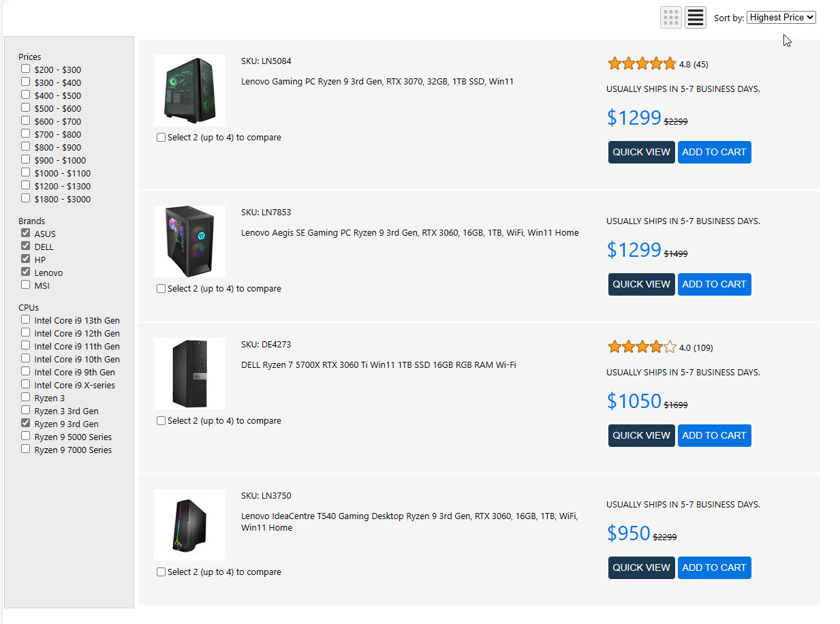Switch to list view layout
The height and width of the screenshot is (624, 840).
695,18
